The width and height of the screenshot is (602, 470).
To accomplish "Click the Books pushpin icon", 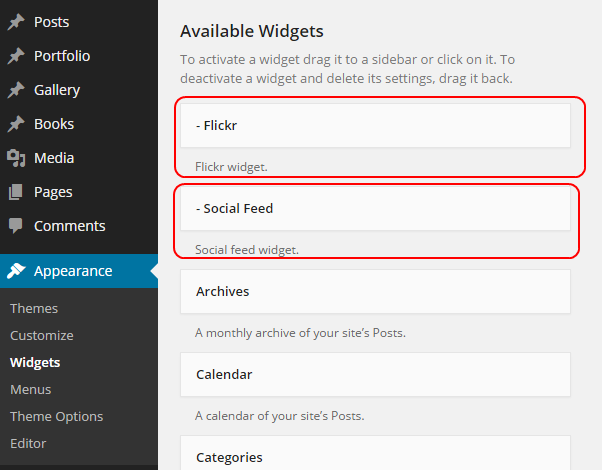I will coord(16,124).
